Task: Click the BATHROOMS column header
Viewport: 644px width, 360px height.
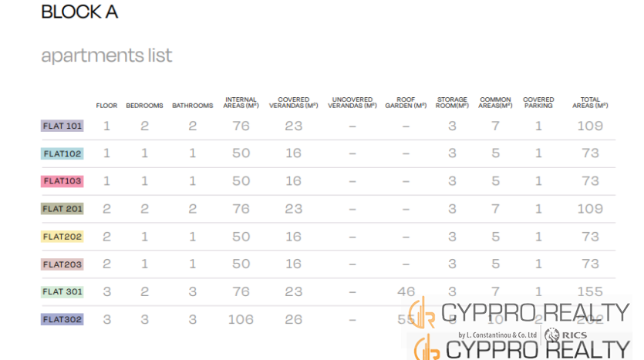Action: coord(192,106)
